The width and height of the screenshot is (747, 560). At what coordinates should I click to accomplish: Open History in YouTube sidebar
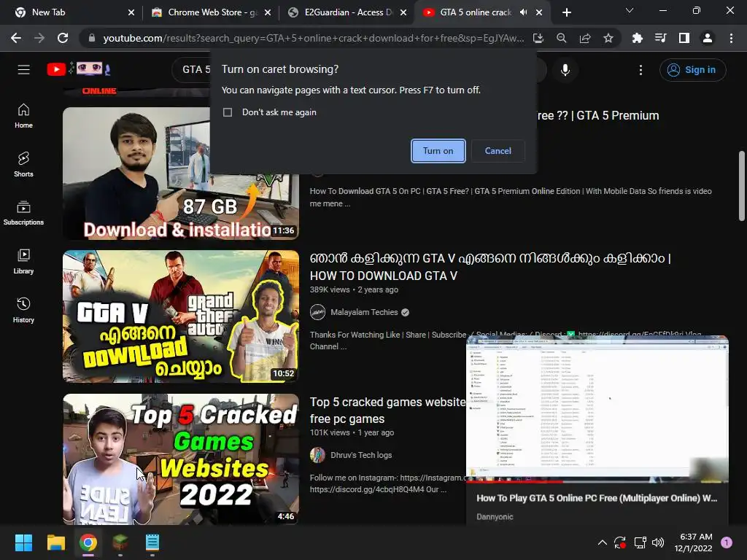tap(23, 311)
